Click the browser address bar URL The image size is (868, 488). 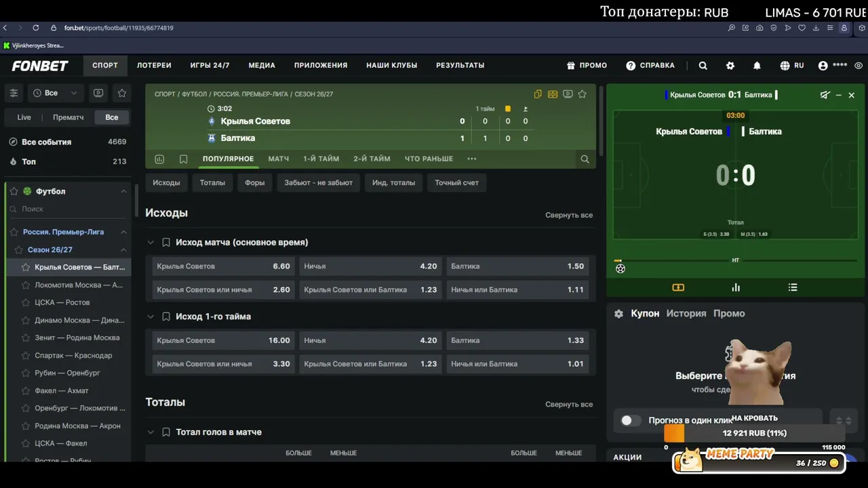pos(119,28)
